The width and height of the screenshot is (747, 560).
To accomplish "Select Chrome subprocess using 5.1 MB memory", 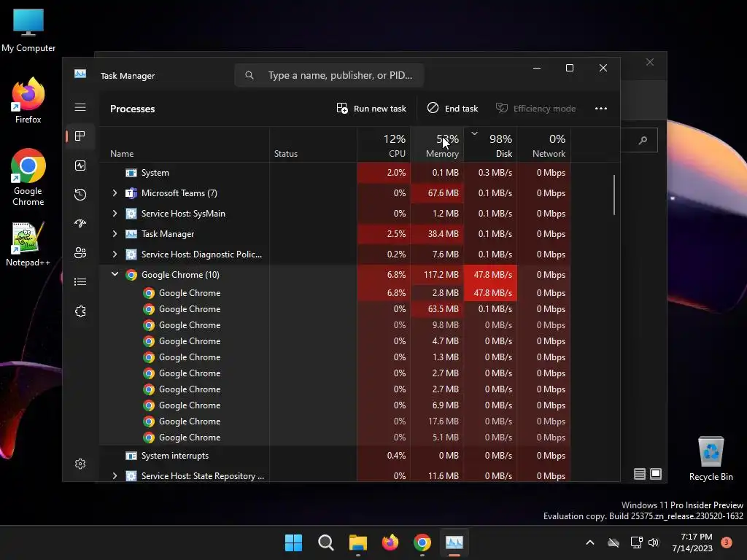I will point(335,437).
